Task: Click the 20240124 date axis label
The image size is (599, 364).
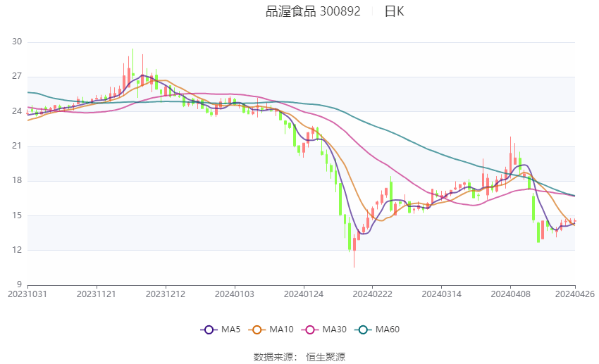Action: (304, 294)
